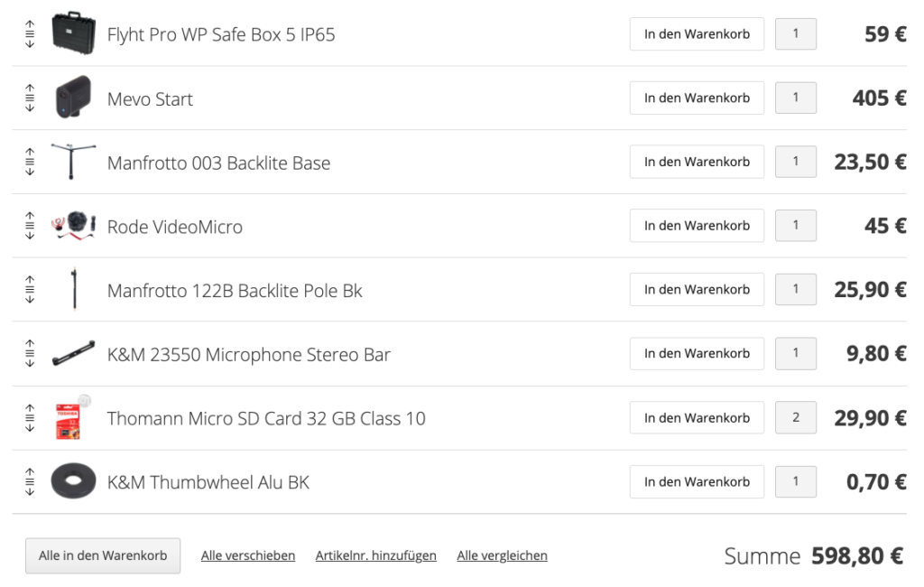Click the Alle vergleichen link
This screenshot has height=587, width=924.
(502, 555)
